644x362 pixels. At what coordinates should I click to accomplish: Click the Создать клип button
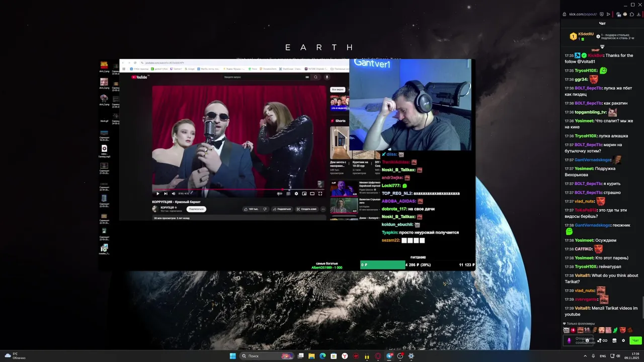[x=306, y=209]
